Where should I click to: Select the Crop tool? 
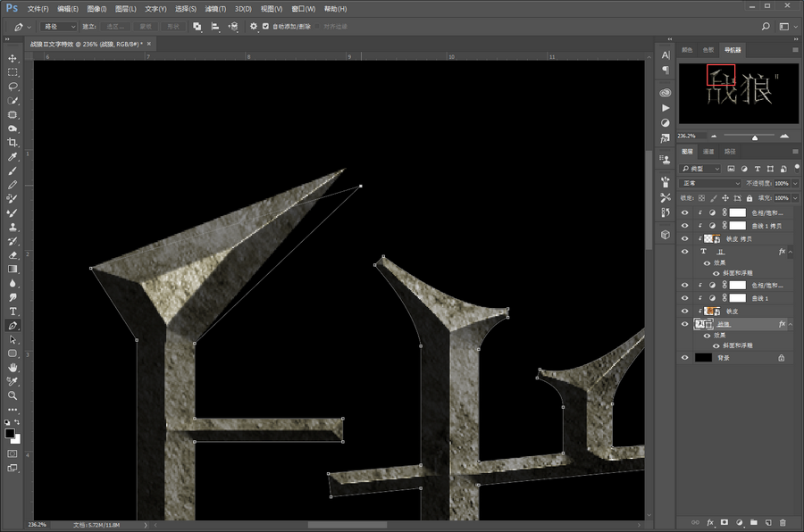13,143
